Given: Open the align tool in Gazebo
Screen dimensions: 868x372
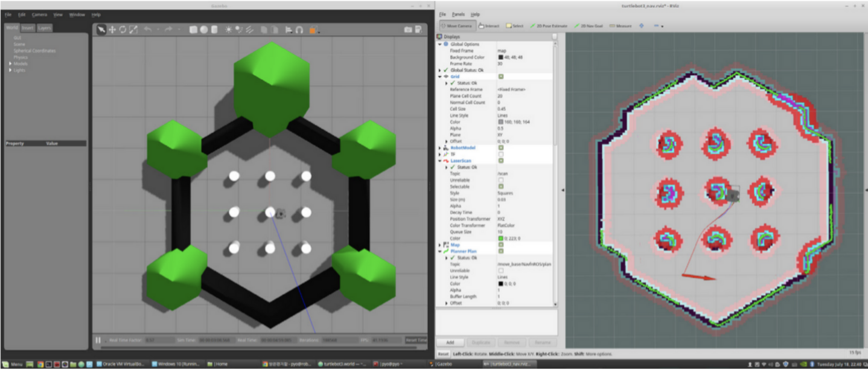Looking at the screenshot, I should (289, 30).
